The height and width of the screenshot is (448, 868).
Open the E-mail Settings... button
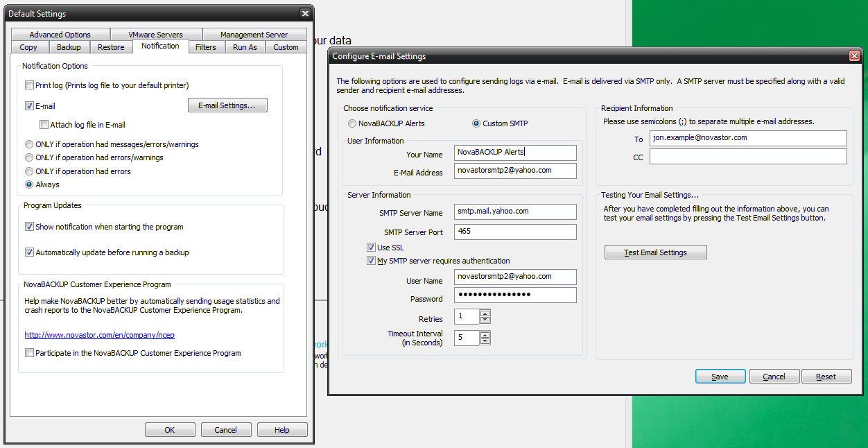pyautogui.click(x=227, y=105)
